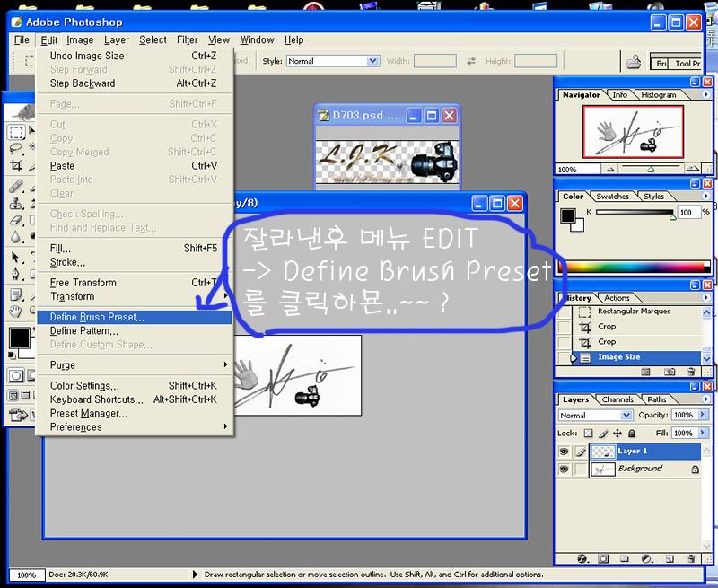Select the Rectangular Marquee tool
Viewport: 718px width, 588px height.
coord(16,133)
